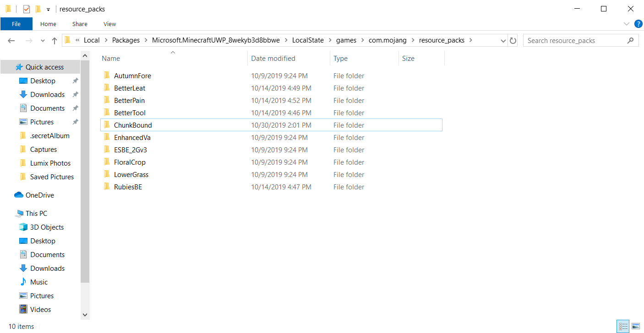This screenshot has height=333, width=644.
Task: Click the BetterLeat folder icon
Action: 107,88
